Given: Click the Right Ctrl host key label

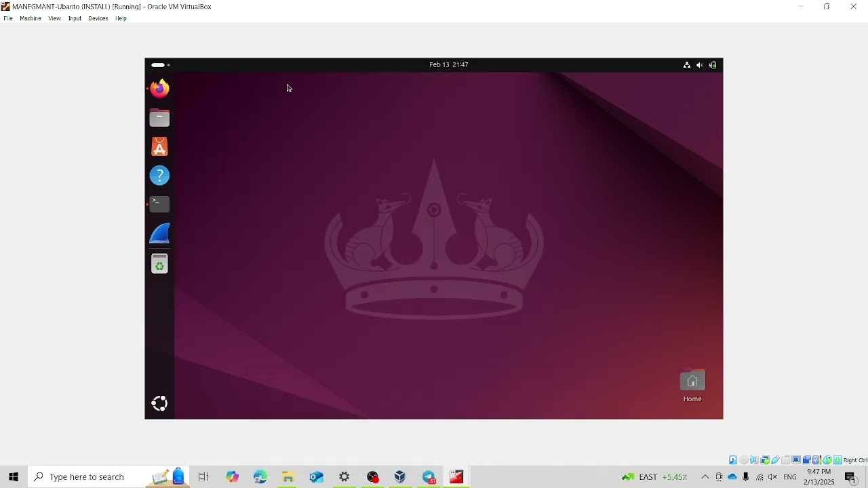Looking at the screenshot, I should (x=855, y=460).
